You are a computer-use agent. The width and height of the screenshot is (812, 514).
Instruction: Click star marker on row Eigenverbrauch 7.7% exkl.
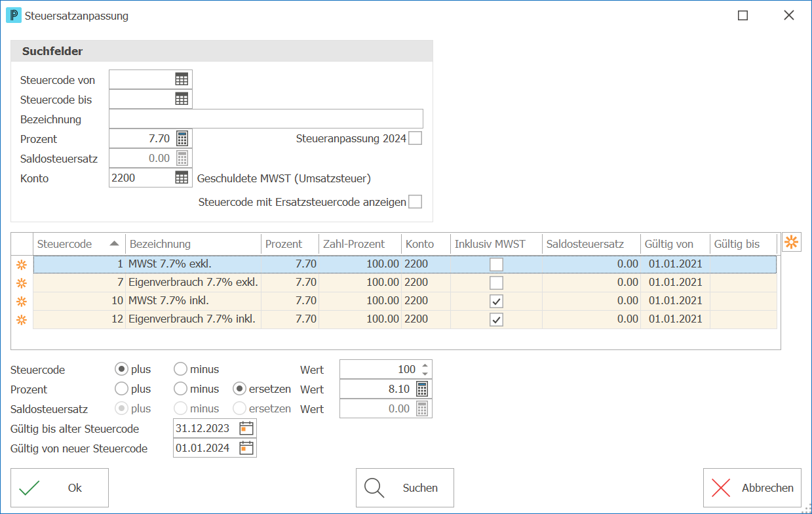[21, 283]
